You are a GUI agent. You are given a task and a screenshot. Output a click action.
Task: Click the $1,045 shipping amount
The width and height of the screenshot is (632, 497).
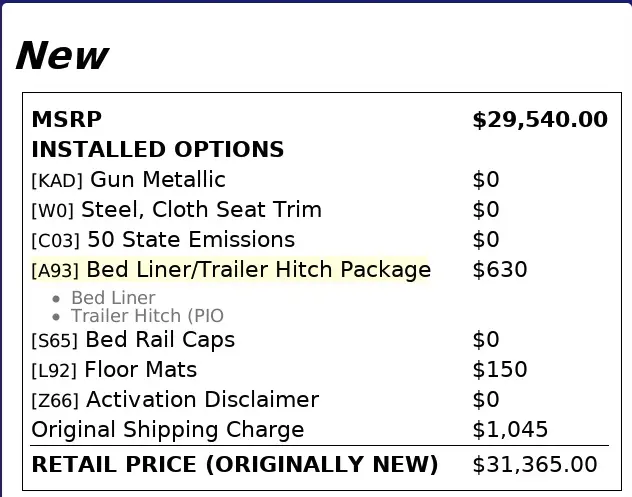(x=510, y=430)
